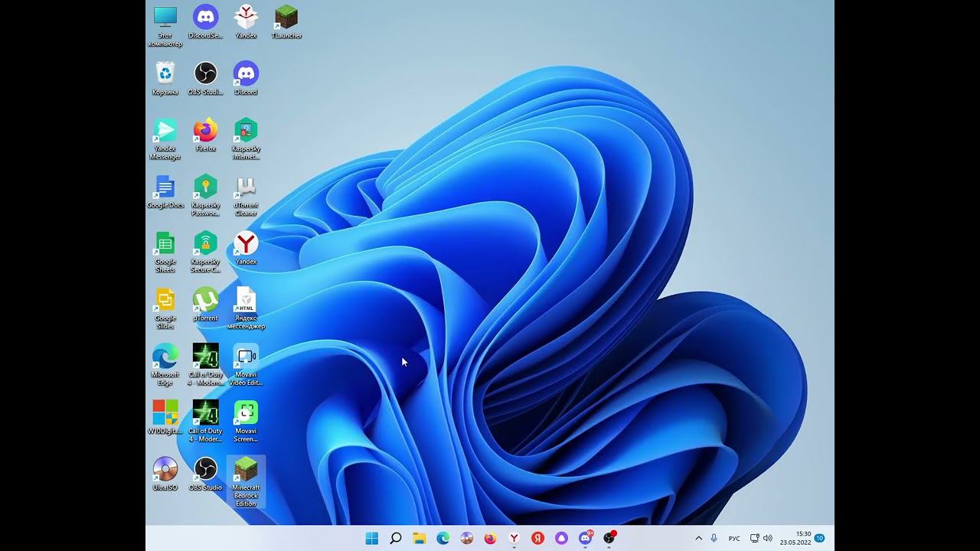Switch the РУС input language indicator
980x551 pixels.
734,538
